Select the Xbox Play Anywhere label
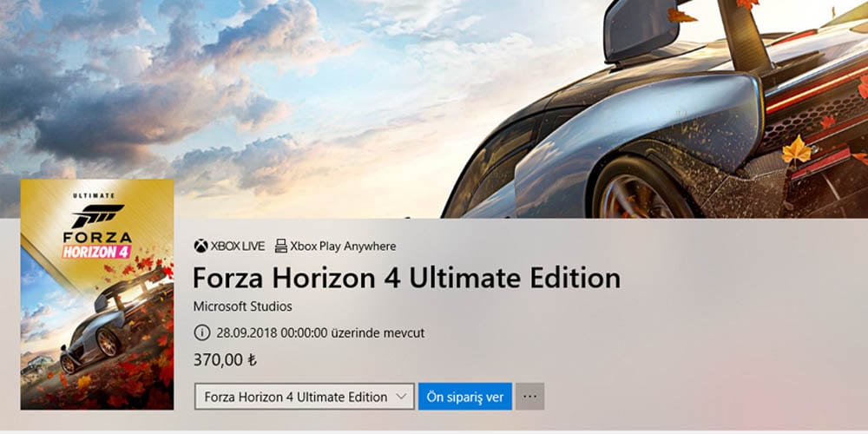 343,246
